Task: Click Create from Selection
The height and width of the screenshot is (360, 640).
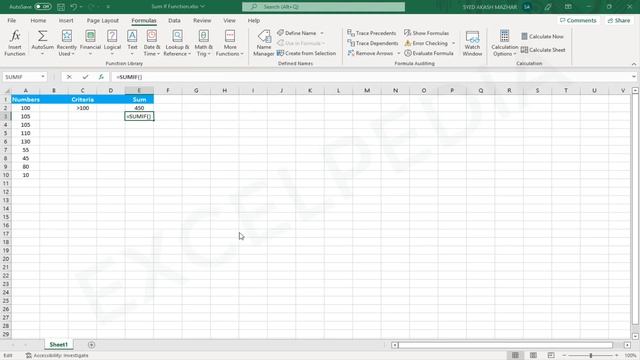Action: (x=307, y=53)
